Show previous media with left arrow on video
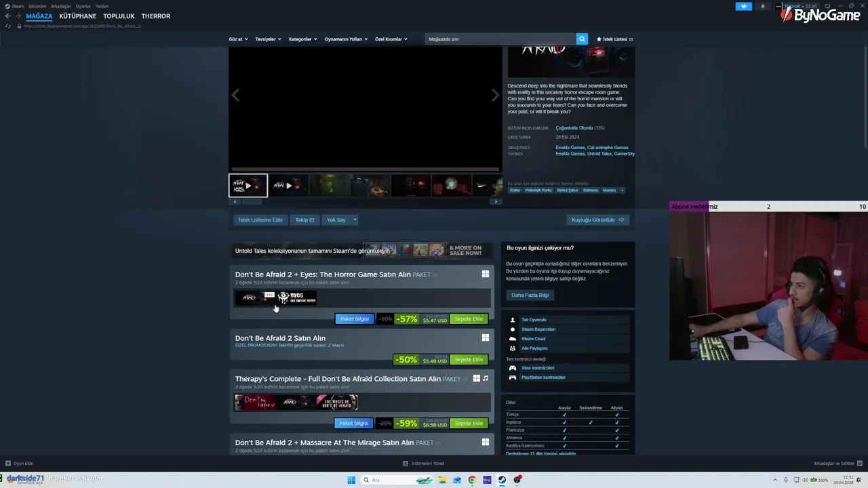This screenshot has width=868, height=488. tap(235, 96)
